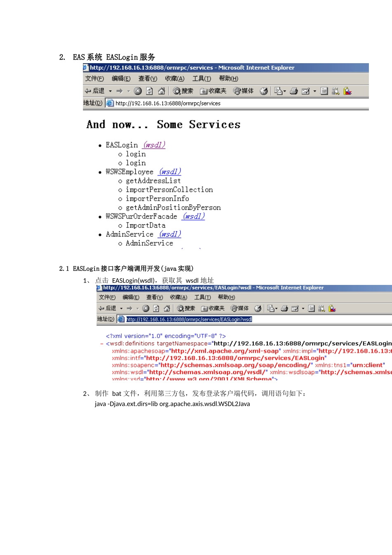Open 查看(V) menu in the services IE window

click(x=148, y=78)
